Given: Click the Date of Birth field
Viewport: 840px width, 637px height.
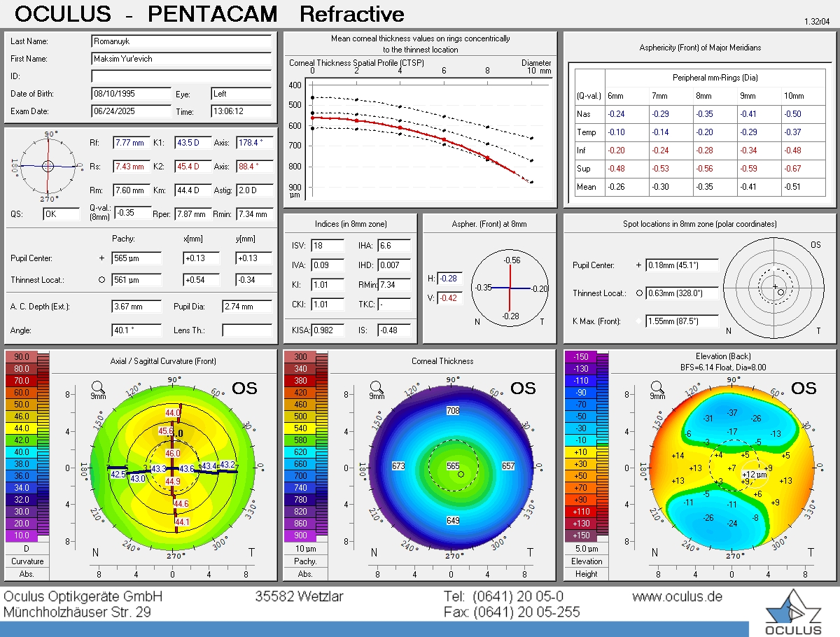Looking at the screenshot, I should pyautogui.click(x=132, y=93).
